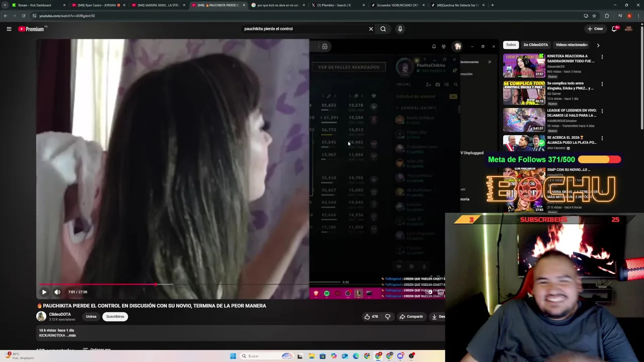Clear the search box with the X
Screen dimensions: 644x362
coord(371,29)
